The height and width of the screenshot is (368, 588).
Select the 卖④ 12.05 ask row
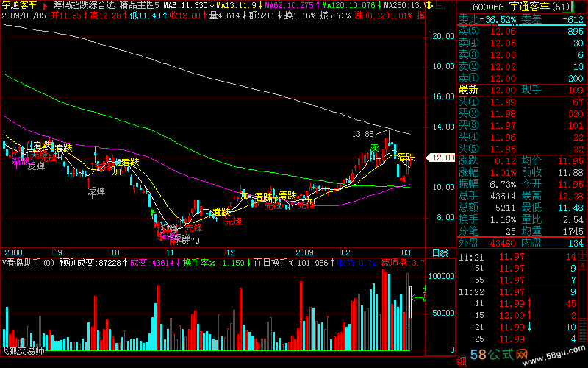[521, 43]
